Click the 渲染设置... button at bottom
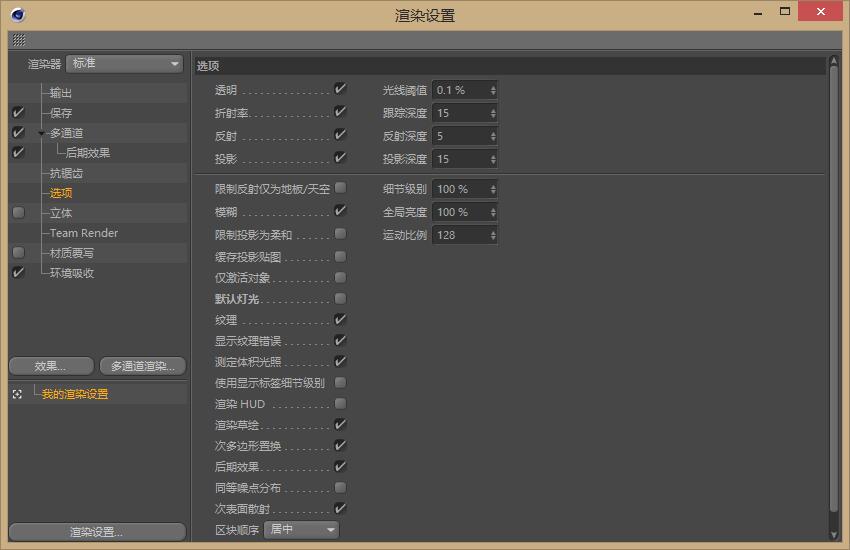The image size is (850, 550). coord(96,532)
